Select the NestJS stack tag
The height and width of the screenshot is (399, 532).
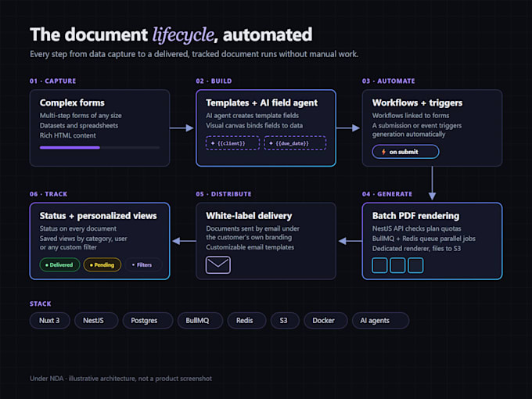pos(96,321)
